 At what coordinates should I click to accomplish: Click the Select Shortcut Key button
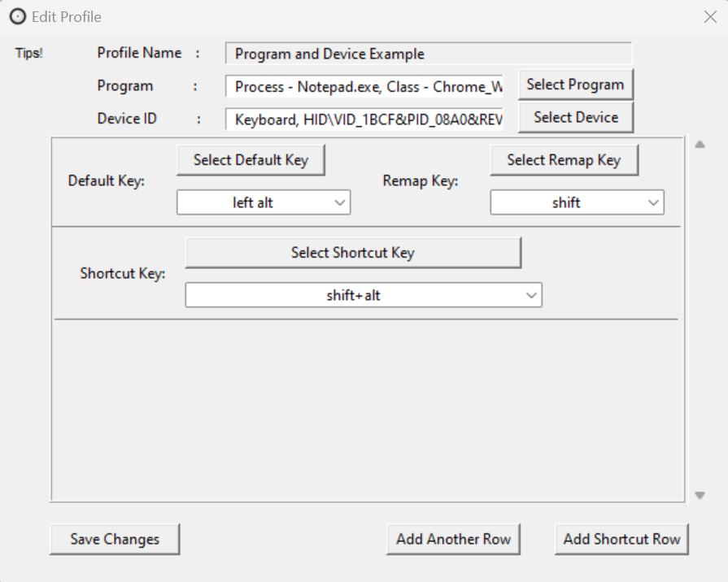click(x=353, y=252)
